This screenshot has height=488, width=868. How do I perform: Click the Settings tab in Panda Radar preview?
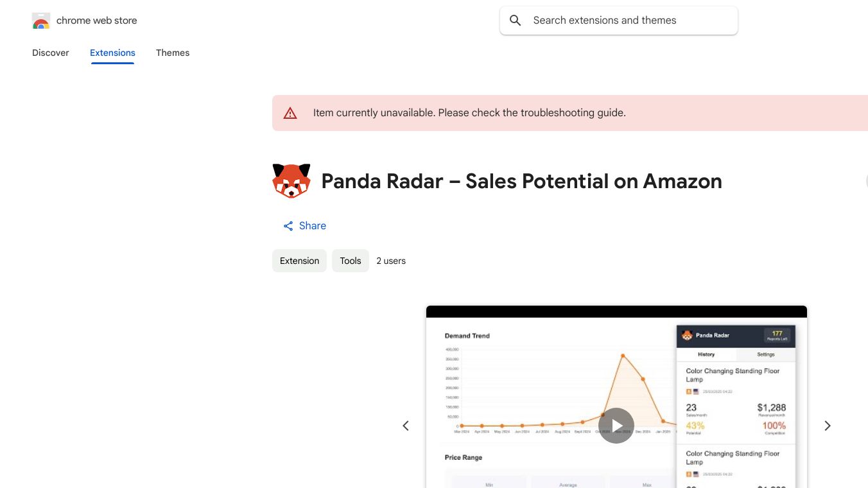coord(765,354)
